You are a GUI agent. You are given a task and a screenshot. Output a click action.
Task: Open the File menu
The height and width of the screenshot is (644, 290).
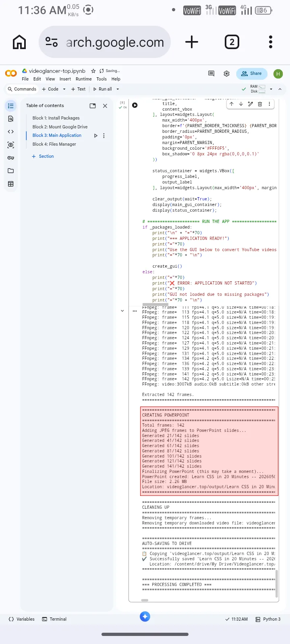tap(25, 79)
